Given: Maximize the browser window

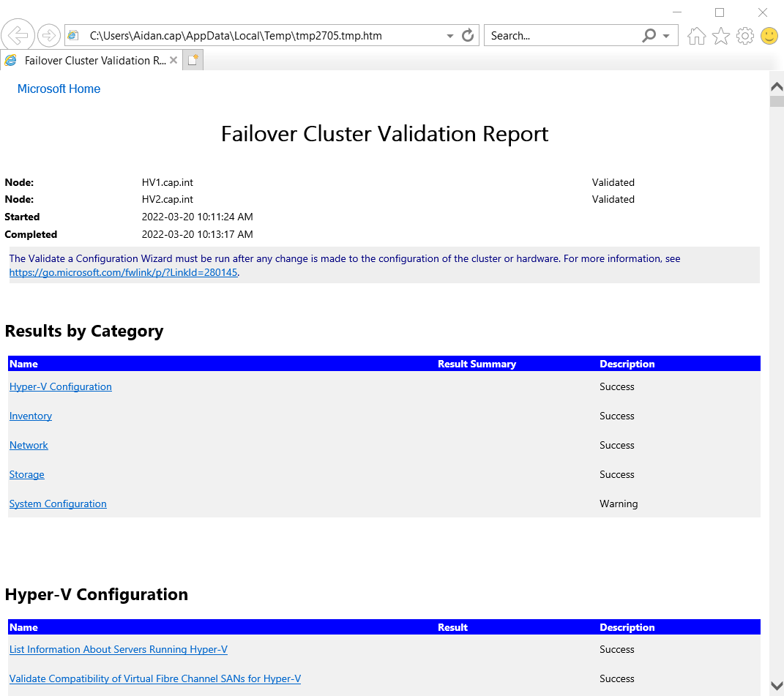Looking at the screenshot, I should coord(720,12).
